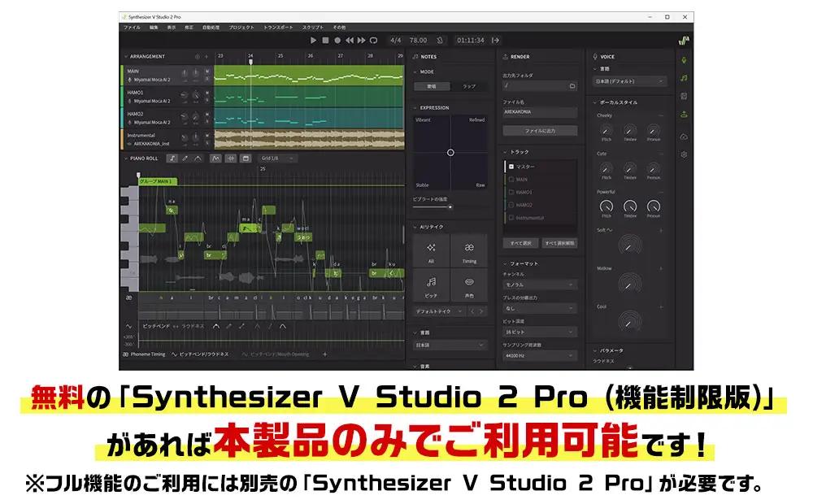813x504 pixels.
Task: Mute the HAMO2 track
Action: click(207, 114)
